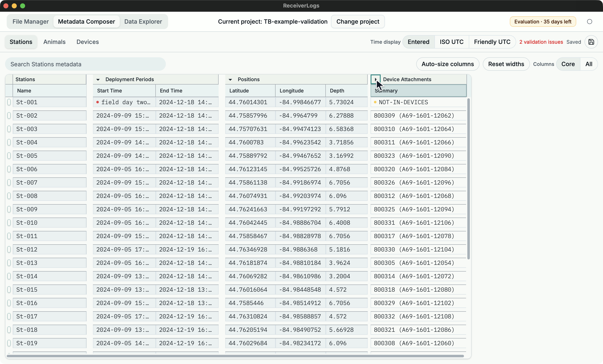Select the St-002 name cell
603x364 pixels.
[49, 116]
